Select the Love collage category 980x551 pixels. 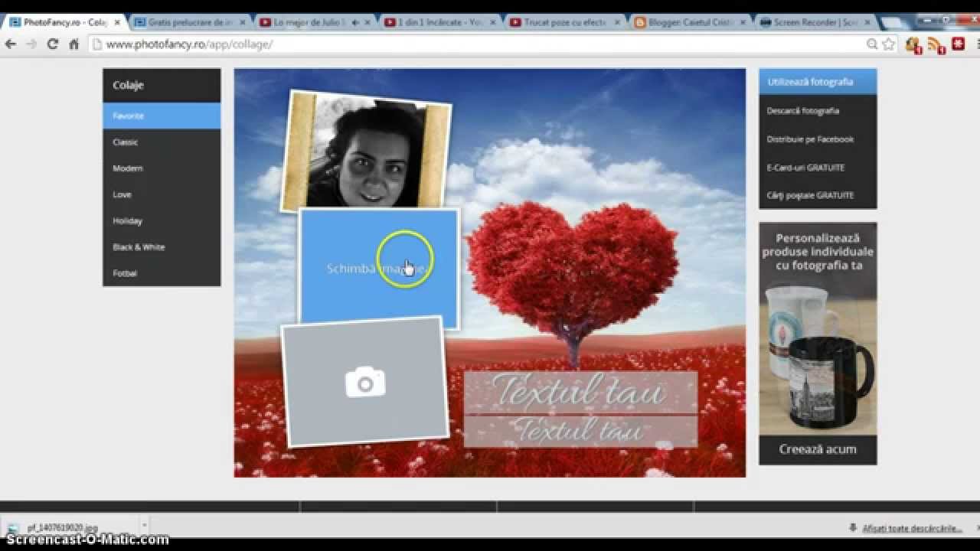tap(162, 194)
